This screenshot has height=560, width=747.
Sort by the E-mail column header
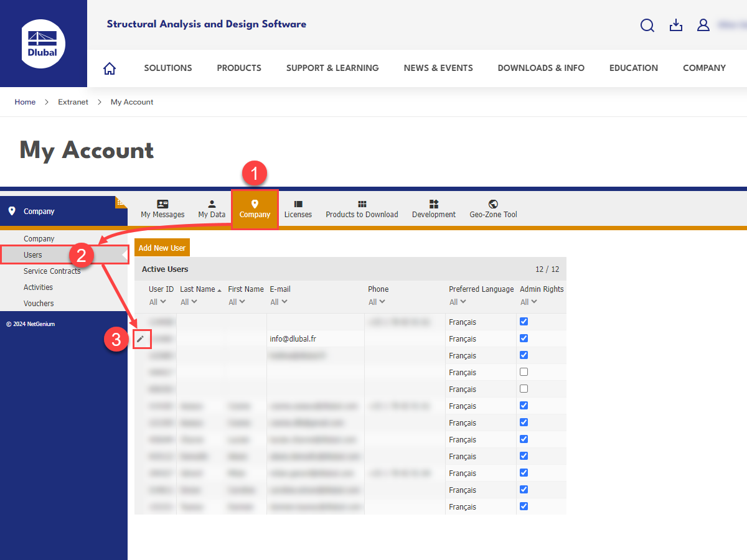(x=280, y=289)
